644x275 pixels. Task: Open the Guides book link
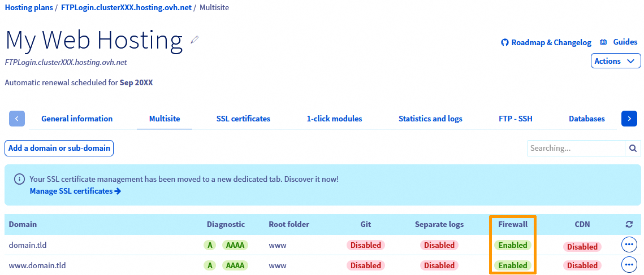(619, 42)
